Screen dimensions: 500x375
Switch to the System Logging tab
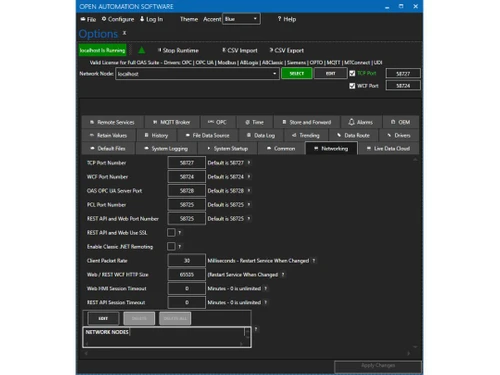[x=166, y=149]
